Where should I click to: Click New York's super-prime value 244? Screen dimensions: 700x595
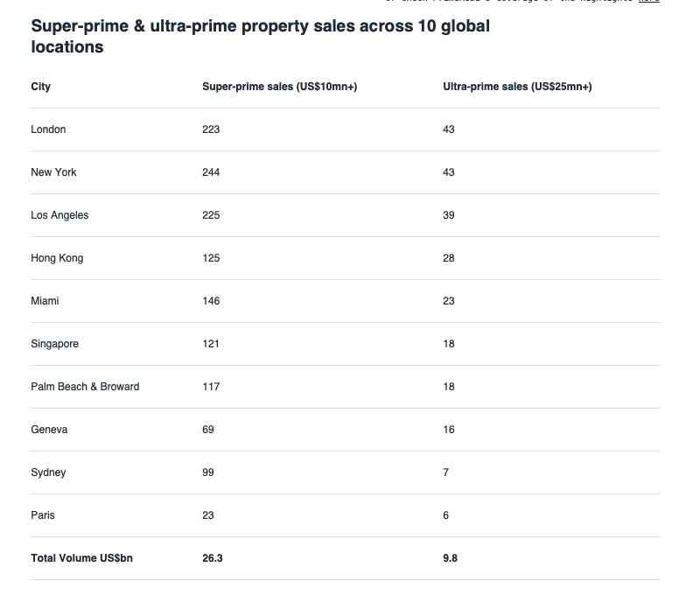pyautogui.click(x=211, y=172)
